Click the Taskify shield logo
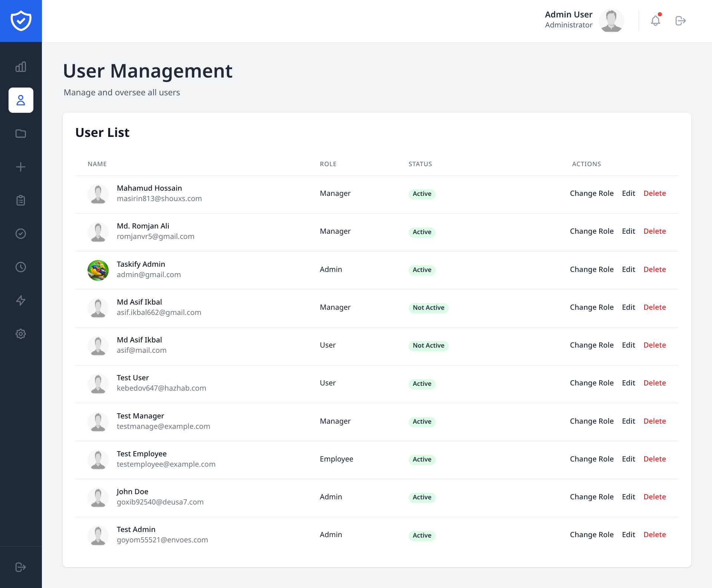The width and height of the screenshot is (712, 588). point(21,21)
